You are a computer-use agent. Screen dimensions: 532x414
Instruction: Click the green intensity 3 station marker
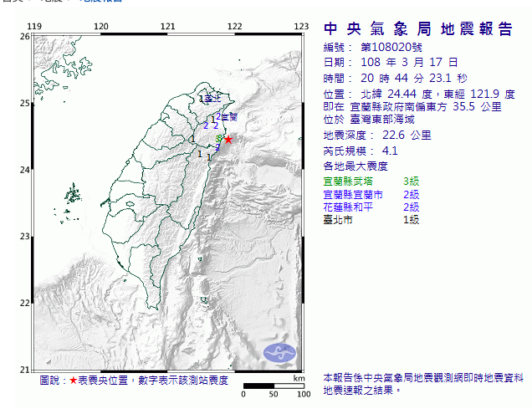click(218, 138)
